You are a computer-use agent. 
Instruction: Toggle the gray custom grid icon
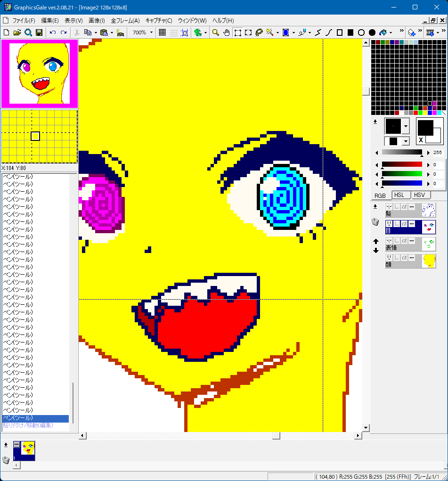click(x=173, y=33)
